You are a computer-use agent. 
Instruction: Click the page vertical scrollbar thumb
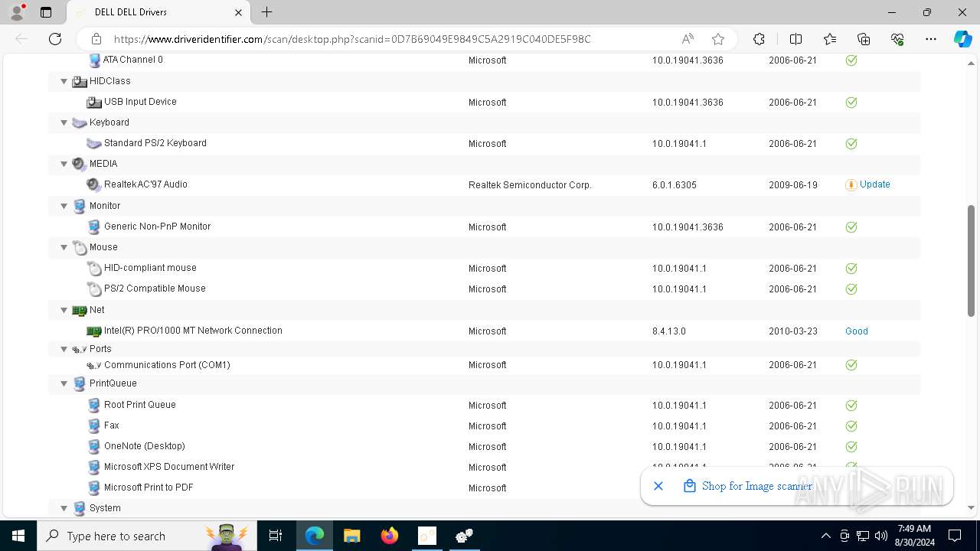[x=971, y=260]
